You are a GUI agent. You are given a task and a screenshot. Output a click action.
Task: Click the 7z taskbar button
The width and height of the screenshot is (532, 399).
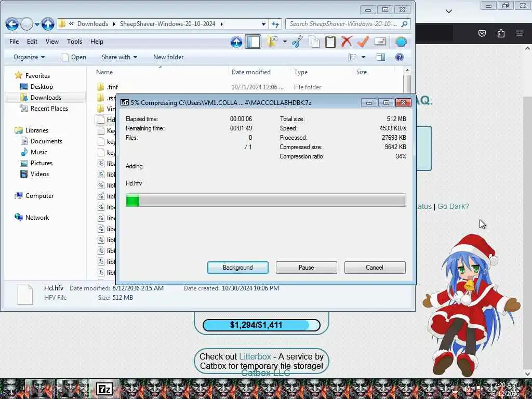click(x=104, y=389)
